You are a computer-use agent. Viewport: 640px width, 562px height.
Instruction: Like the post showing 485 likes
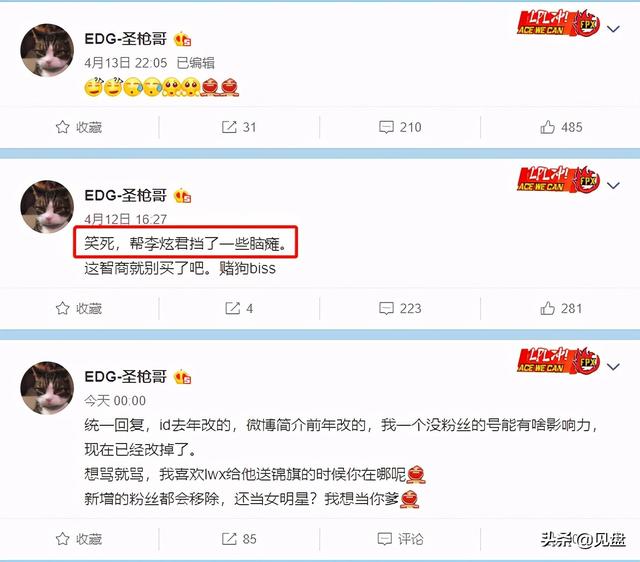(x=561, y=127)
